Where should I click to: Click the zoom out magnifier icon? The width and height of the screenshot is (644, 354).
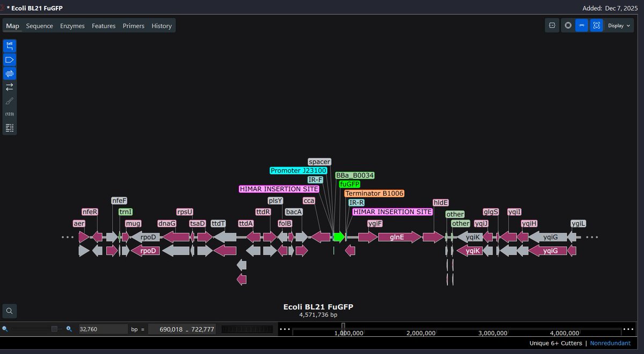tap(5, 329)
